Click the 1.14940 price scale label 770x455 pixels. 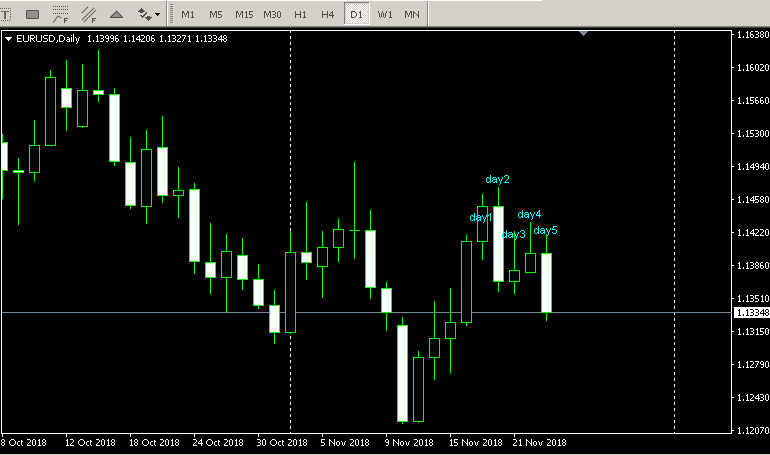(x=753, y=167)
